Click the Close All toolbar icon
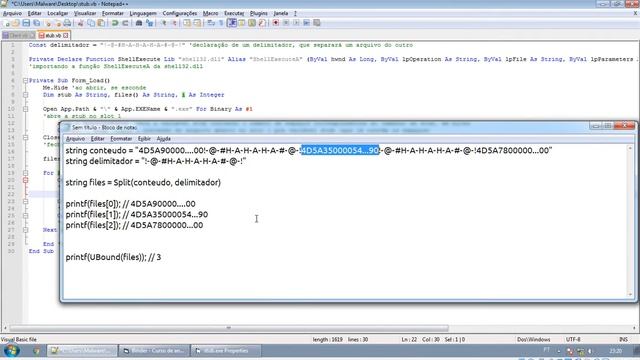This screenshot has width=640, height=360. [x=58, y=23]
